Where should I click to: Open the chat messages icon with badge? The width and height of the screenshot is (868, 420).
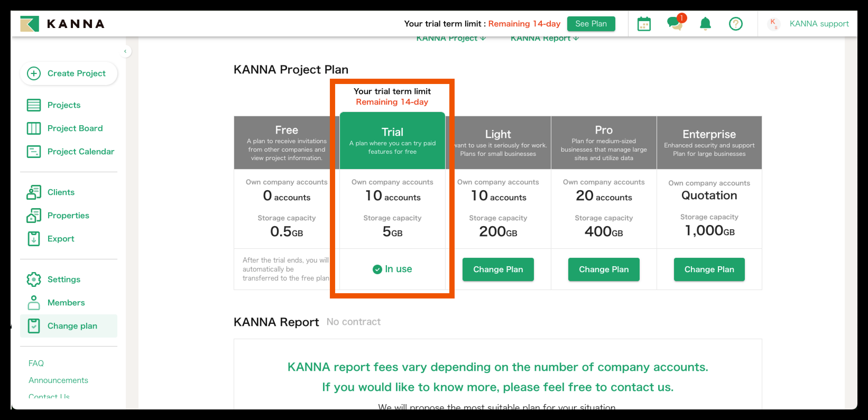click(675, 24)
